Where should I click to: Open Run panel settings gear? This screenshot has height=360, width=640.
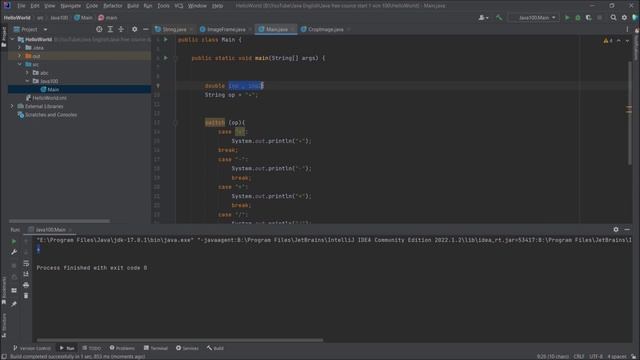click(616, 230)
